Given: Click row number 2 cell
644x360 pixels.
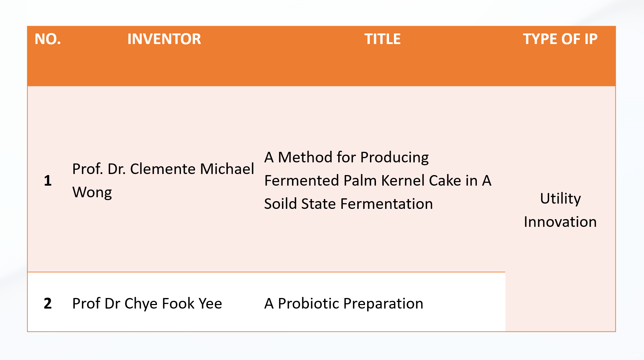Looking at the screenshot, I should pyautogui.click(x=48, y=304).
